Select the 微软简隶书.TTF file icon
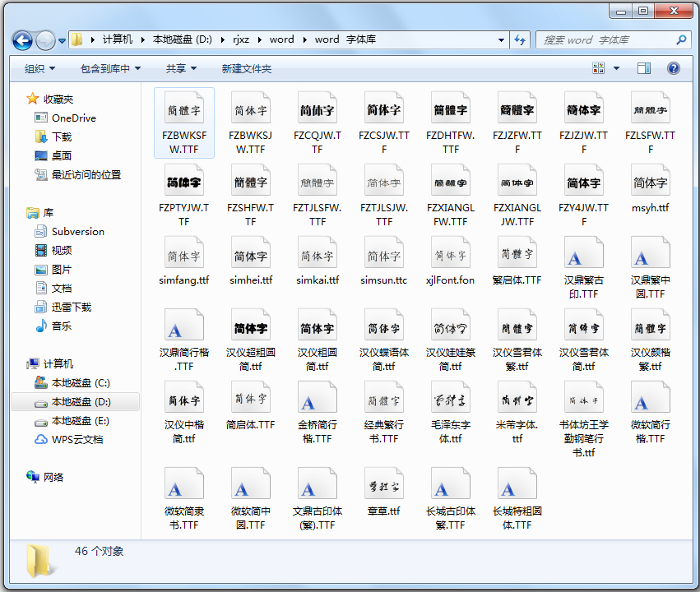Viewport: 700px width, 592px height. [x=184, y=484]
